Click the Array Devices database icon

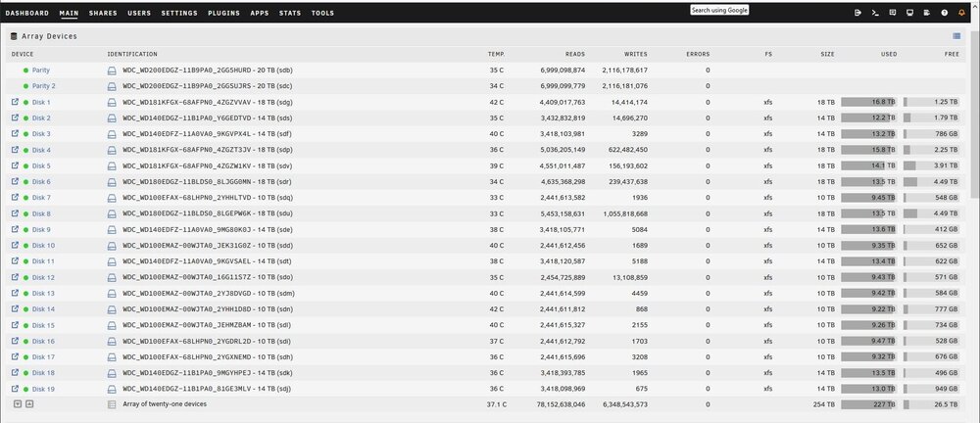(14, 36)
